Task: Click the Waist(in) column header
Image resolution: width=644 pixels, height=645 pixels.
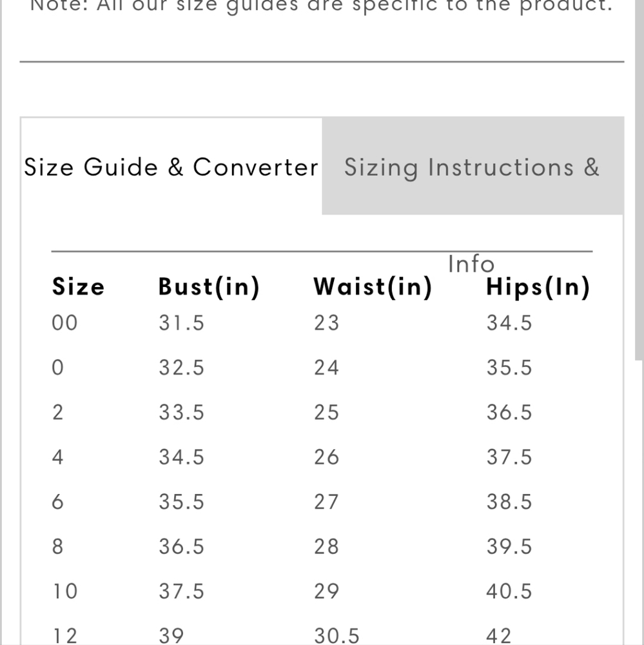Action: [373, 286]
